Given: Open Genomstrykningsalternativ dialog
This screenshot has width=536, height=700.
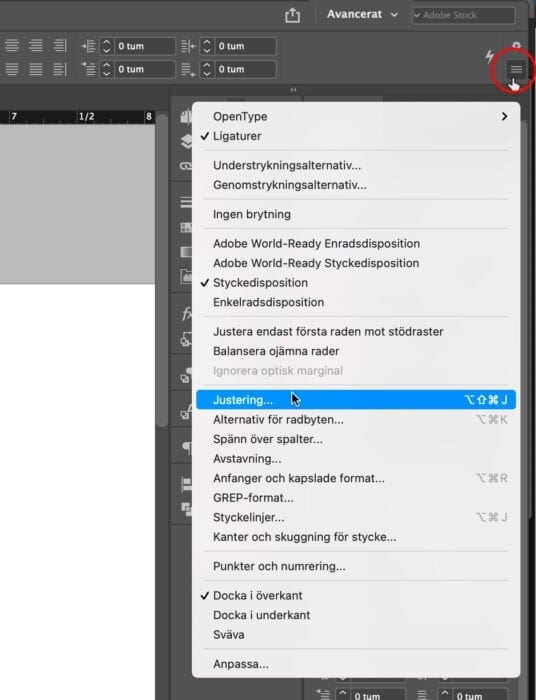Looking at the screenshot, I should point(356,185).
